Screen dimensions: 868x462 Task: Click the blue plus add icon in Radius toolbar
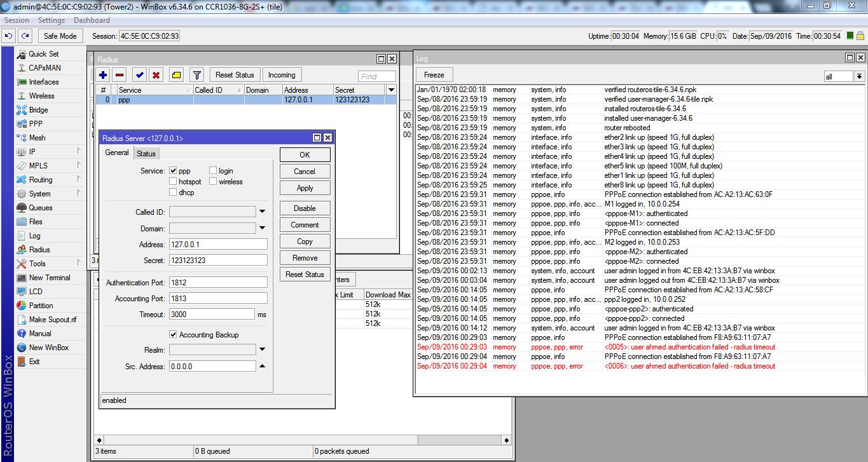(103, 75)
